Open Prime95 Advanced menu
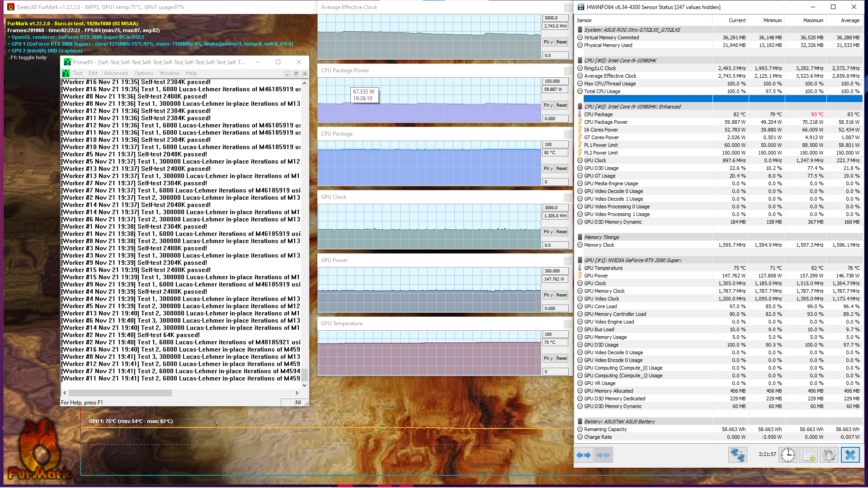Screen dimensions: 868x488 click(116, 73)
